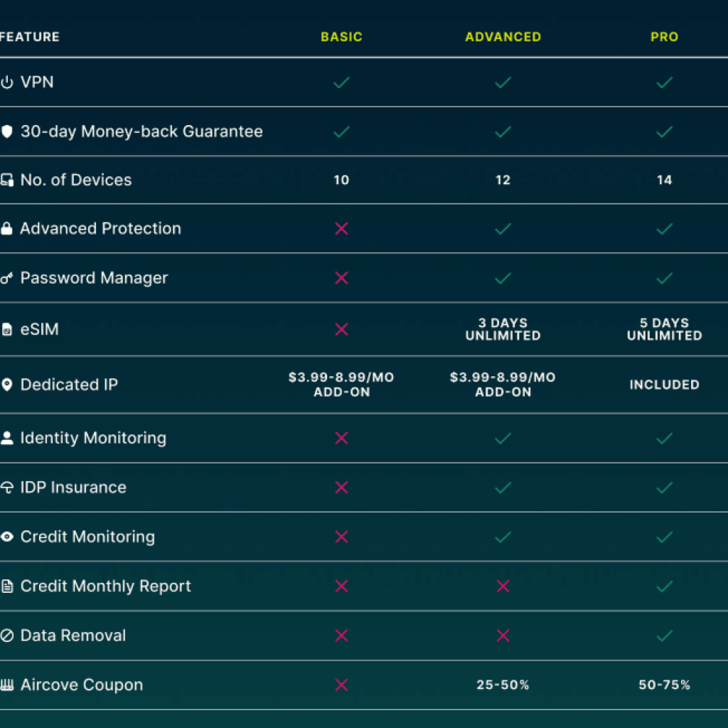Click the eSIM card icon

coord(8,329)
